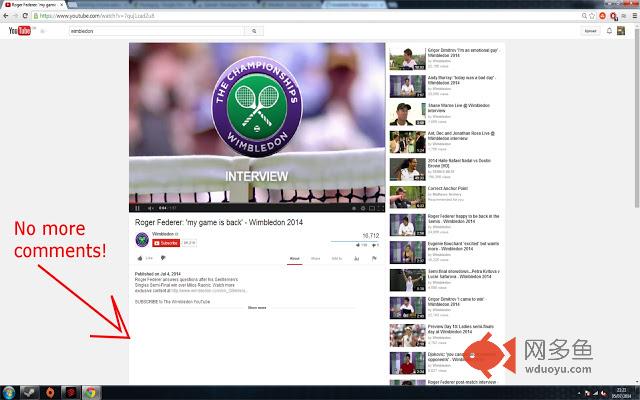Switch player to theater mode
This screenshot has width=640, height=400.
372,208
